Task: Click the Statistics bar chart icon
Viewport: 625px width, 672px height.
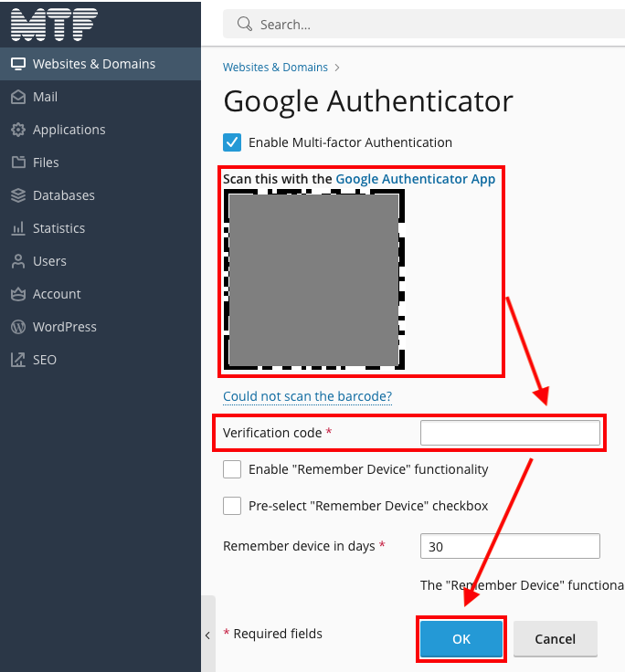Action: pyautogui.click(x=17, y=228)
